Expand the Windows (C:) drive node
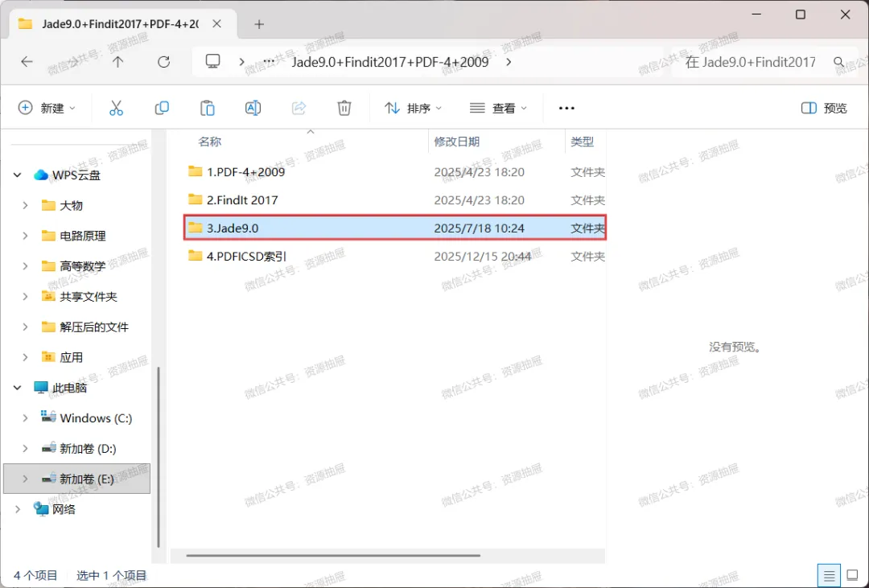 point(25,418)
